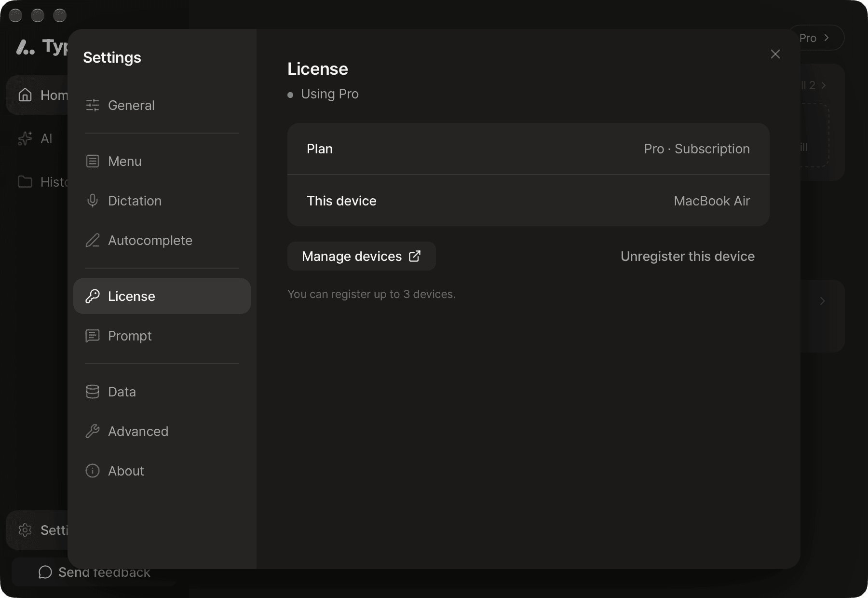The height and width of the screenshot is (598, 868).
Task: Click the AI sparkle icon in main sidebar
Action: tap(25, 138)
